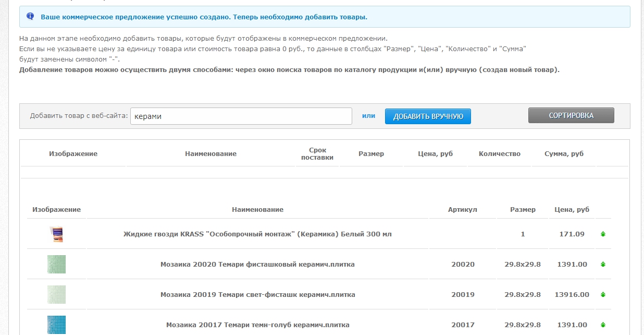Click the article number 20017 cell

click(463, 325)
